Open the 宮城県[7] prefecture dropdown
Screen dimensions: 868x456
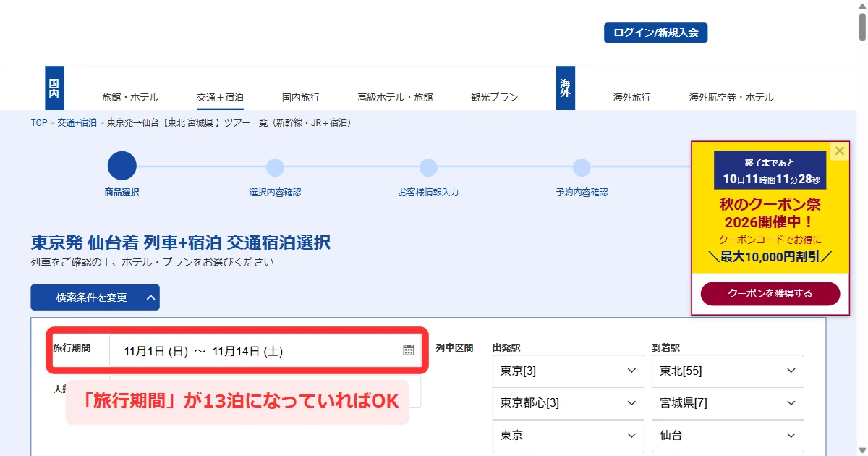tap(728, 403)
